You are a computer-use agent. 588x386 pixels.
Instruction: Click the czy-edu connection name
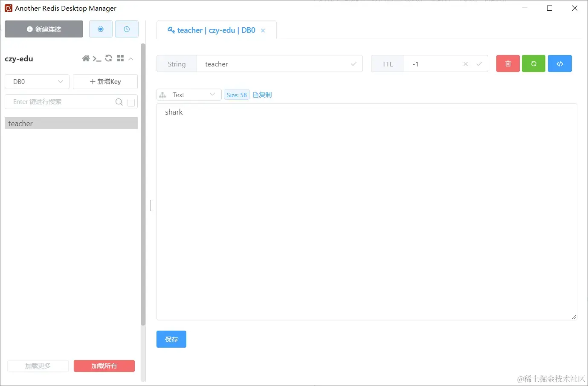tap(19, 59)
